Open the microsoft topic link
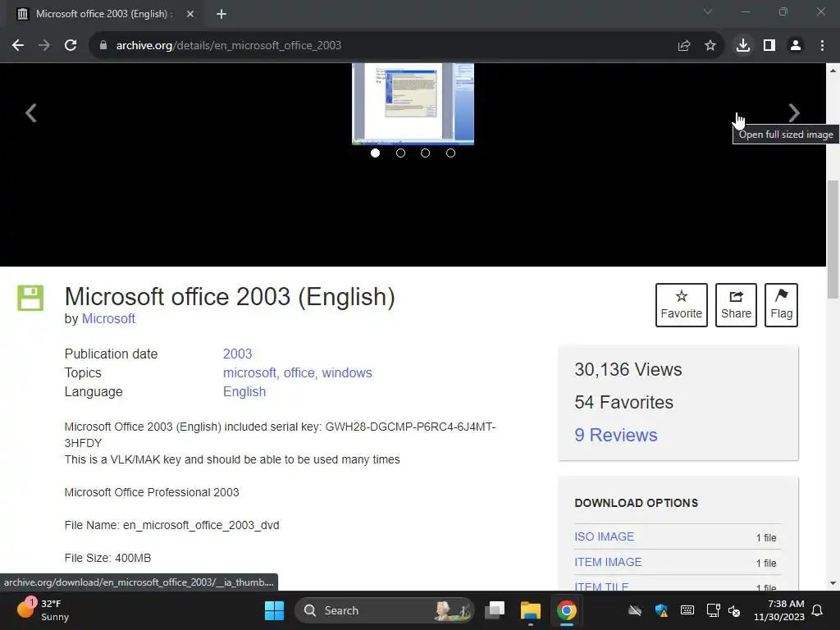Image resolution: width=840 pixels, height=630 pixels. tap(249, 373)
